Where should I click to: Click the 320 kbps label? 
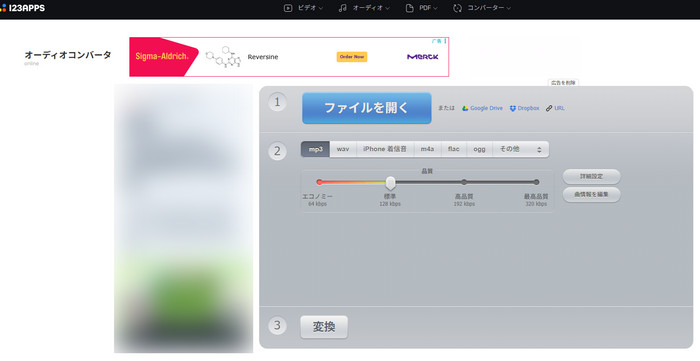pyautogui.click(x=536, y=204)
